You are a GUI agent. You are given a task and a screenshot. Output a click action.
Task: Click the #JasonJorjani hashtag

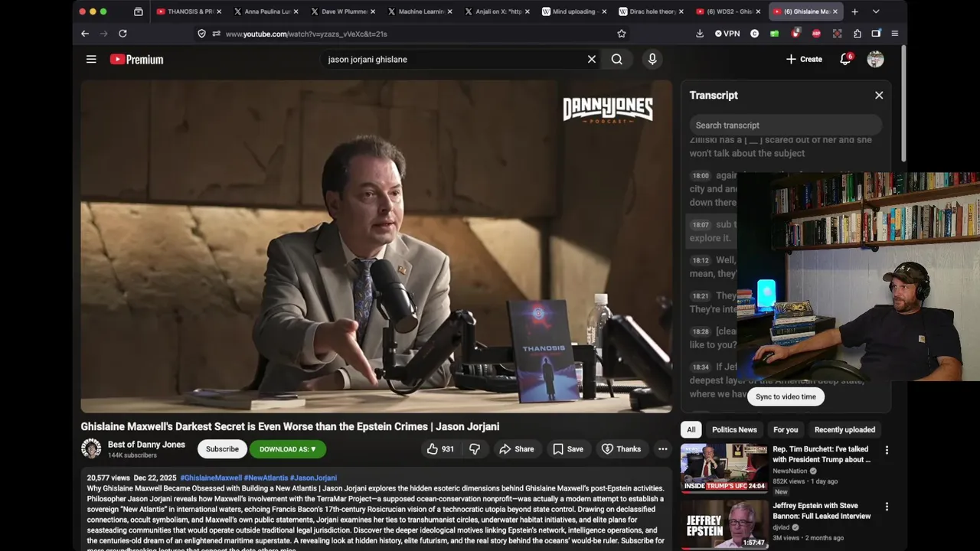pyautogui.click(x=313, y=478)
